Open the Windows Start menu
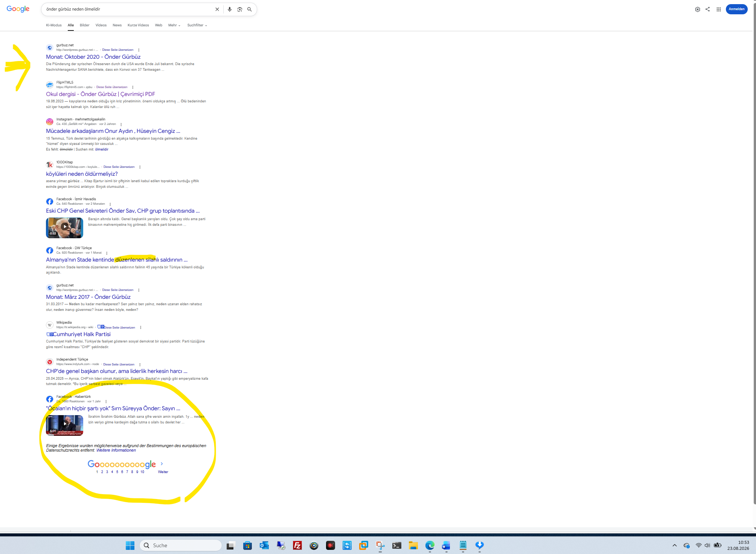 point(130,545)
